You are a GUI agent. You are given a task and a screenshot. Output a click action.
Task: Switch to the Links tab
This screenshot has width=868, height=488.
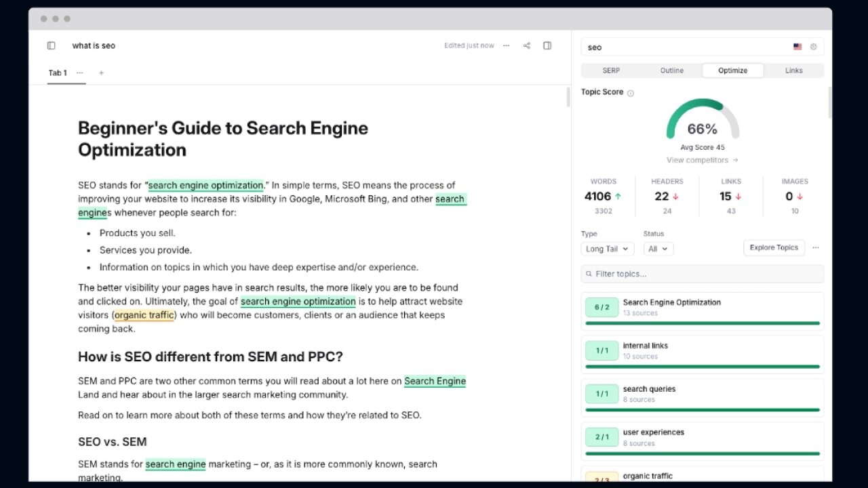794,70
